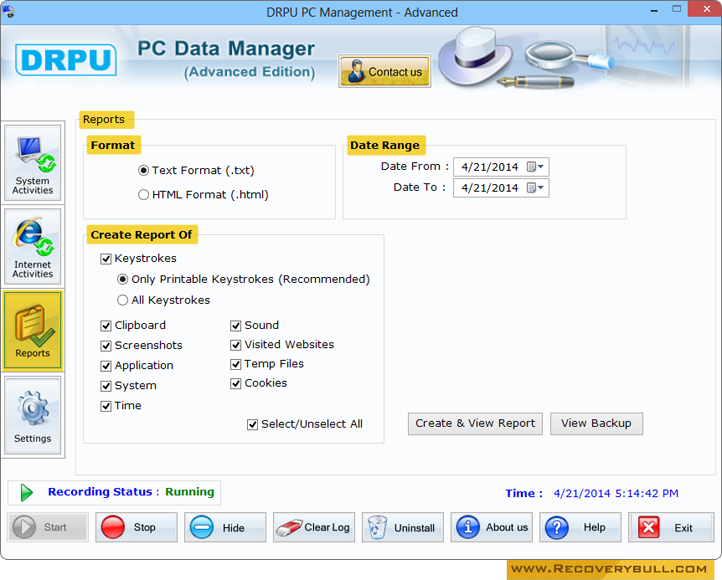This screenshot has height=580, width=722.
Task: Click the Contact us button label
Action: 395,72
